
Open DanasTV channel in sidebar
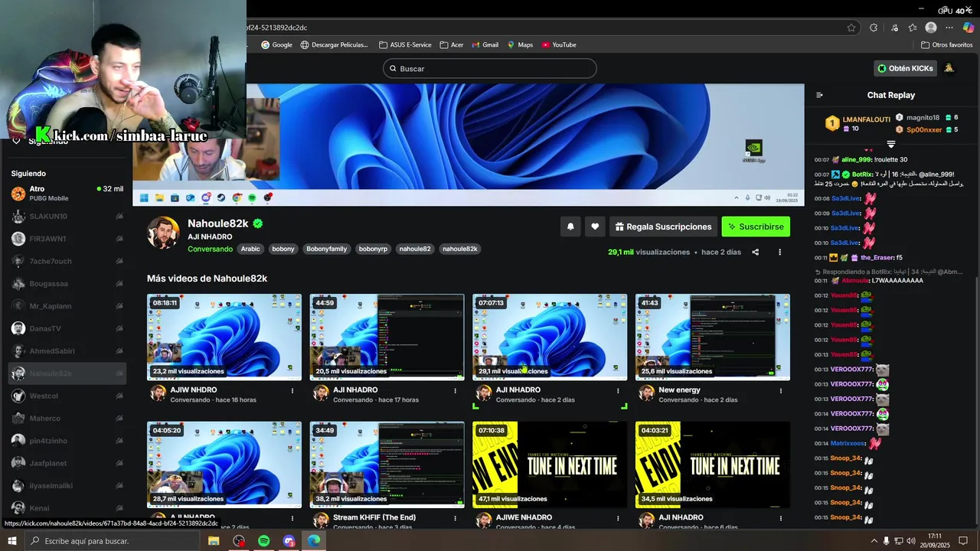(67, 328)
